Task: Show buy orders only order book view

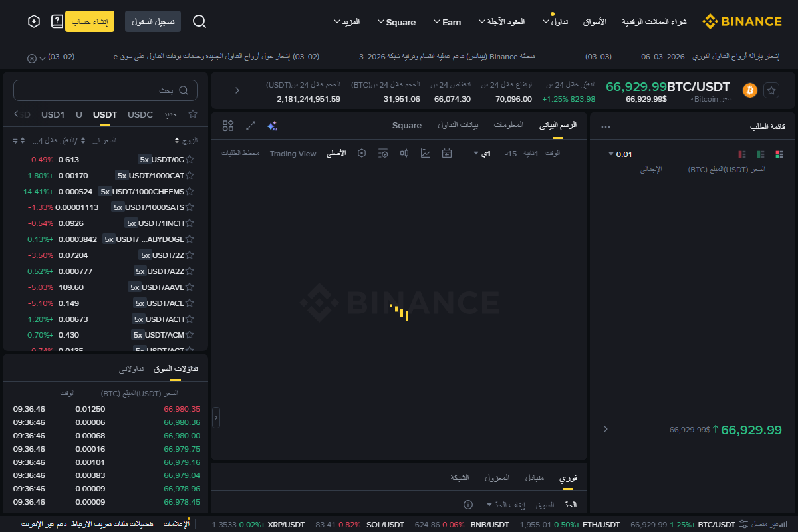Action: pyautogui.click(x=761, y=154)
